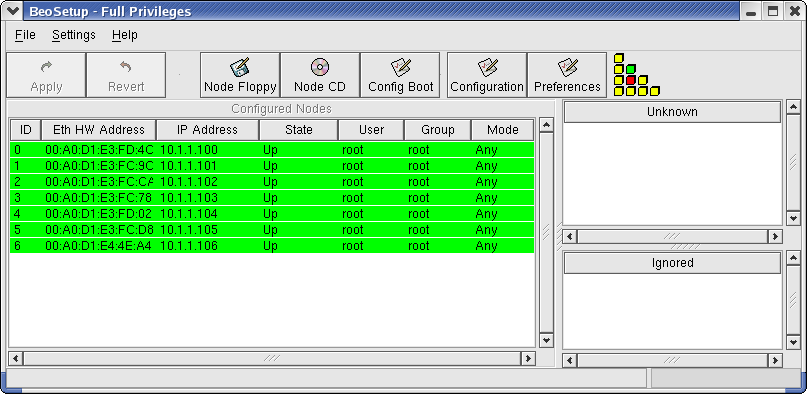
Task: Open the Settings menu
Action: pyautogui.click(x=74, y=35)
